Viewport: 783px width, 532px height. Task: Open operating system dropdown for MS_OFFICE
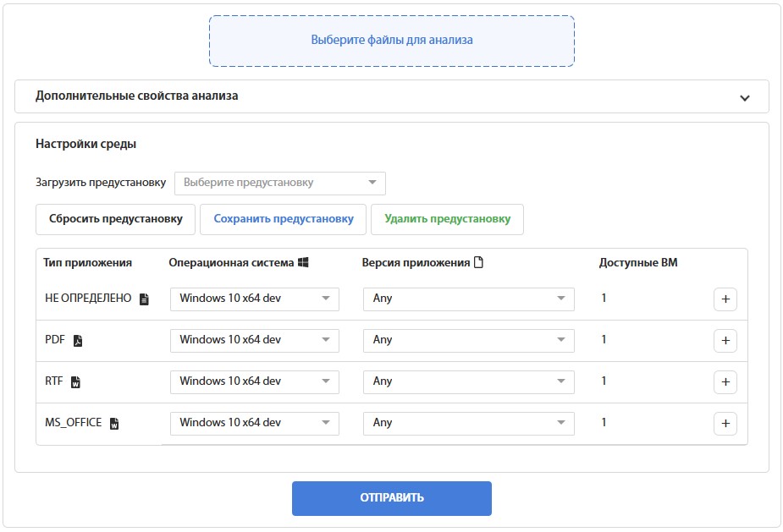tap(254, 424)
